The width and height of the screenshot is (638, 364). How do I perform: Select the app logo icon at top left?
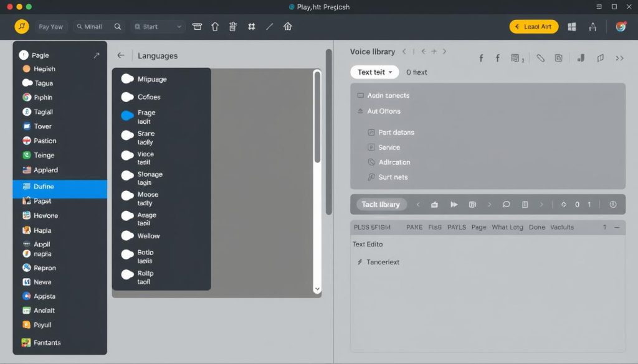point(21,26)
